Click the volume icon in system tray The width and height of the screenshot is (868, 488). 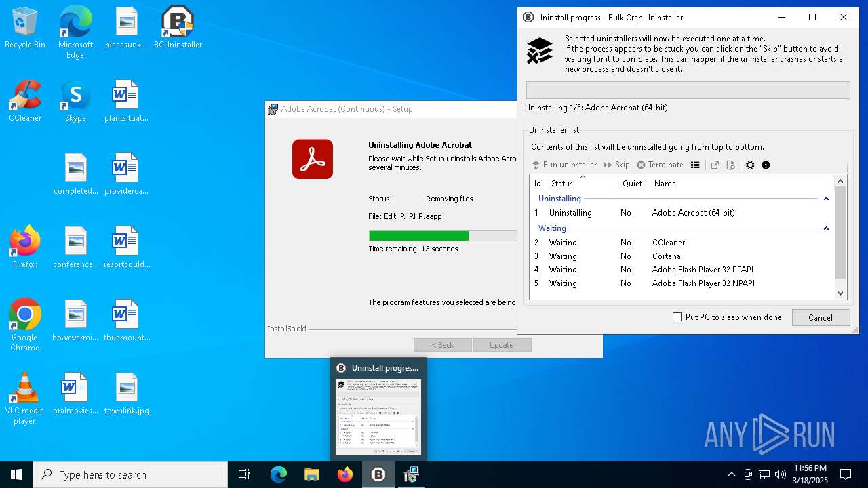(781, 474)
